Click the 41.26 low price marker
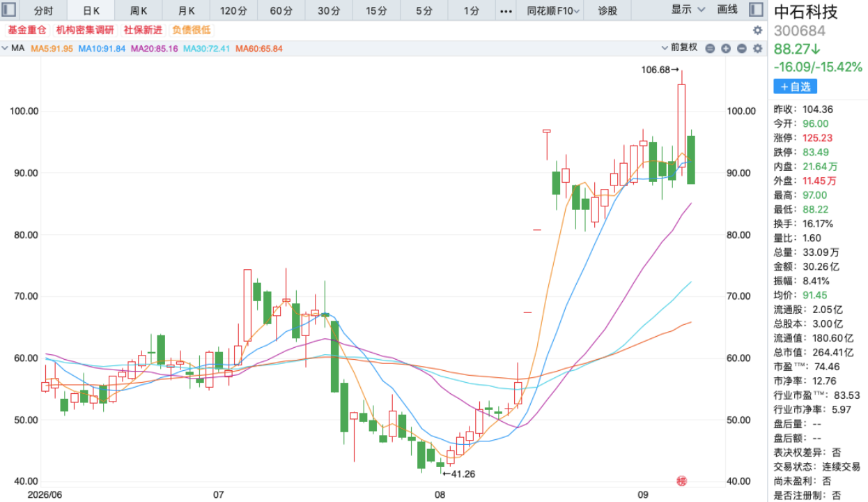Viewport: 868px width, 502px height. [459, 474]
